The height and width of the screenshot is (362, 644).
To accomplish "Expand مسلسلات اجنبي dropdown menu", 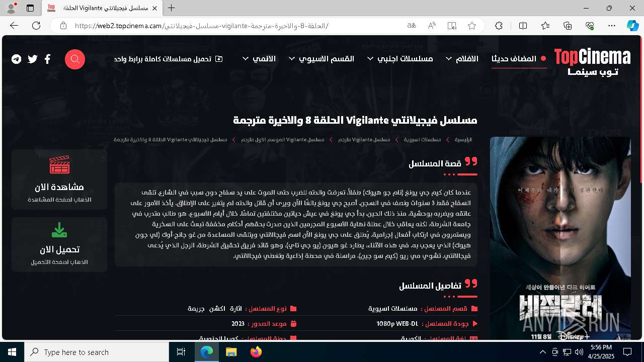I will pos(400,59).
